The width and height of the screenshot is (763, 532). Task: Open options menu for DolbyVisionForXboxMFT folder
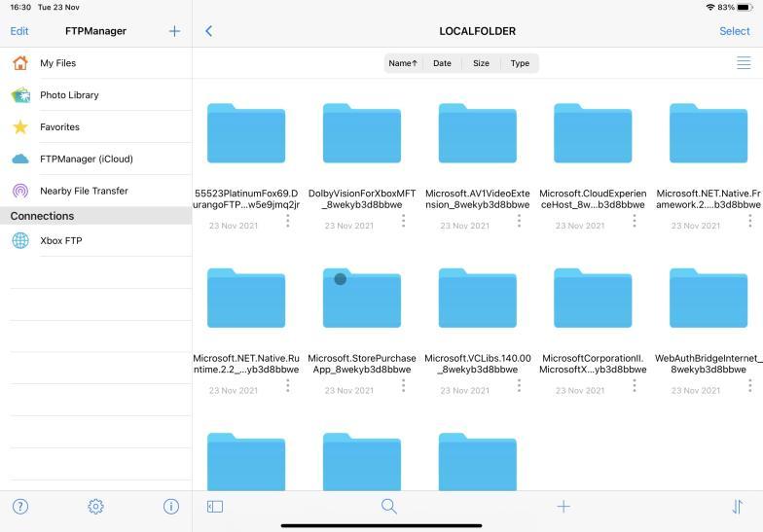[x=403, y=221]
